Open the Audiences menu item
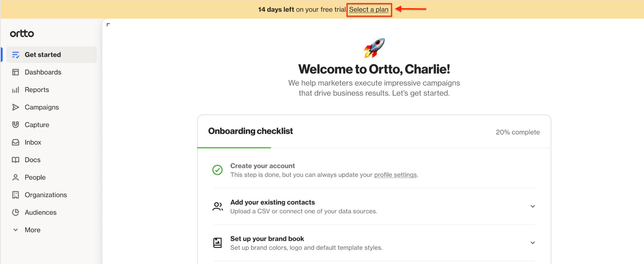The width and height of the screenshot is (644, 264). coord(41,212)
